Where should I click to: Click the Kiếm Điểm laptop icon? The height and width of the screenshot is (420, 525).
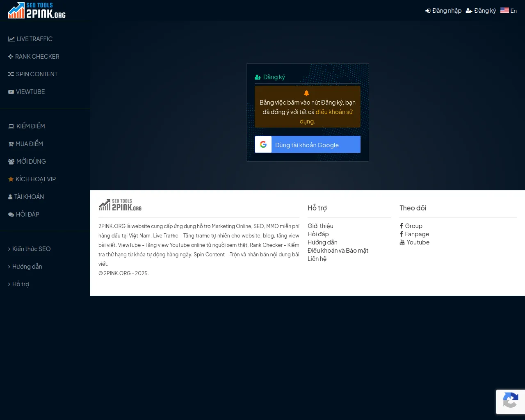(x=11, y=126)
